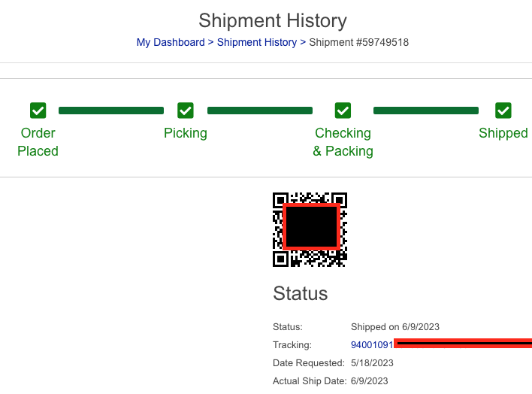Click the Shipment #59749518 breadcrumb text

tap(359, 42)
